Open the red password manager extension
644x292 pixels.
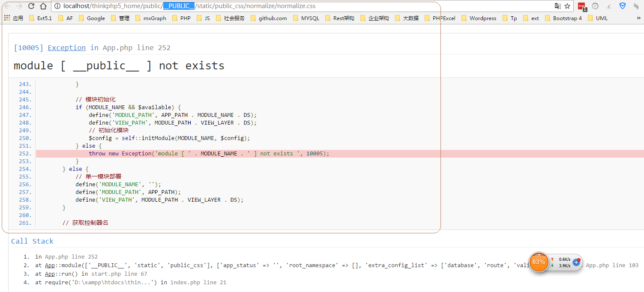(581, 6)
